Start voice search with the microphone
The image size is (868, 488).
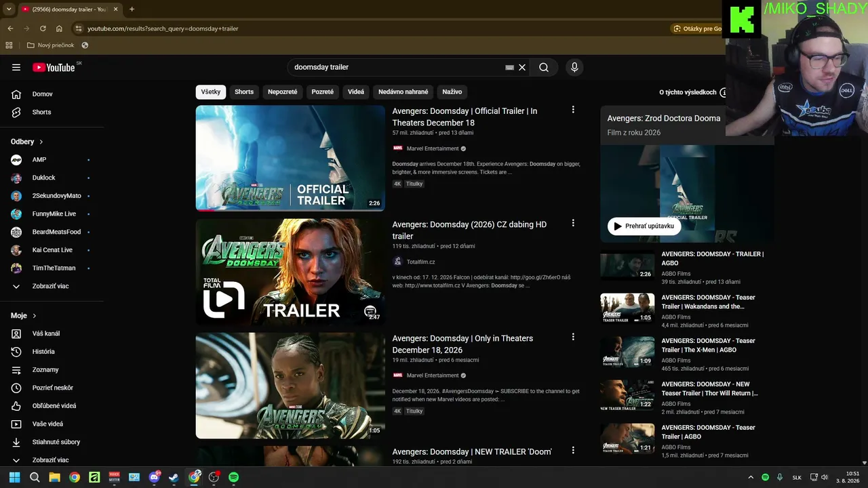pos(574,67)
